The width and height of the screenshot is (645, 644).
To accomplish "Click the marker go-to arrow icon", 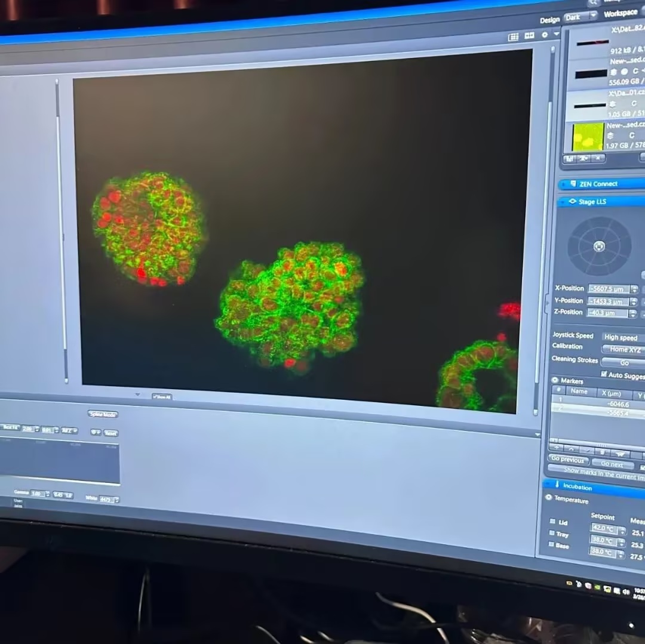I will (x=620, y=454).
